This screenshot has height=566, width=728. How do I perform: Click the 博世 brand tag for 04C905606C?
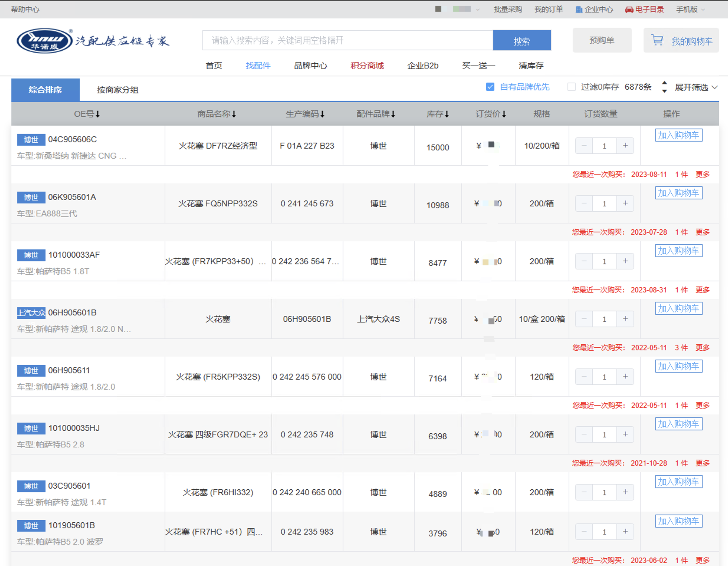31,140
